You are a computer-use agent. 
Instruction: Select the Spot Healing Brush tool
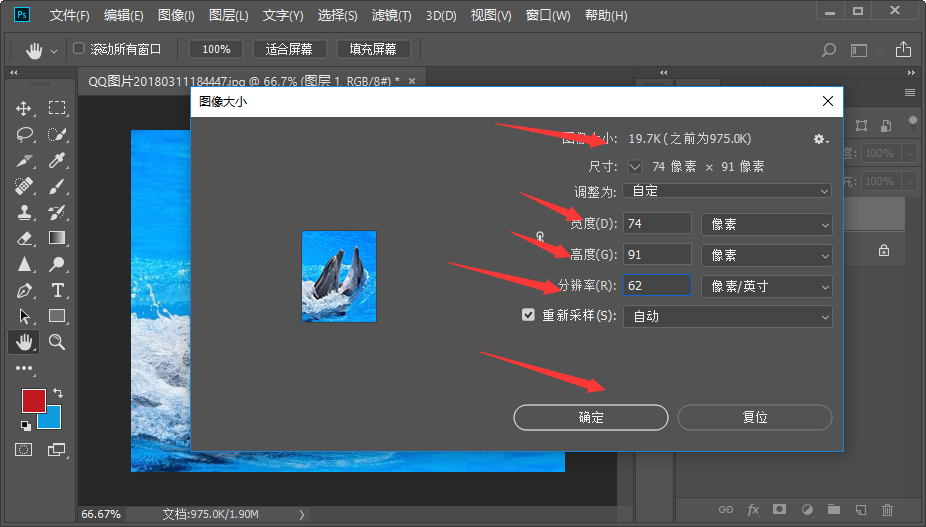(24, 186)
